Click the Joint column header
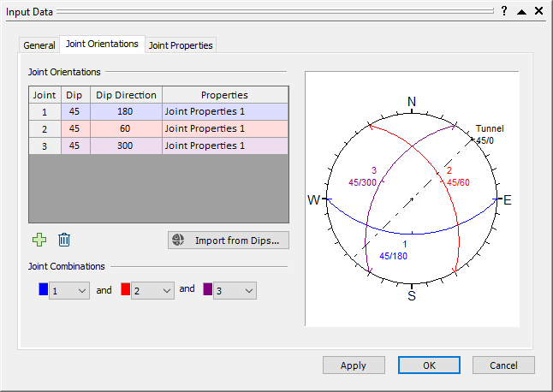Screen dimensions: 553x392 pos(45,95)
